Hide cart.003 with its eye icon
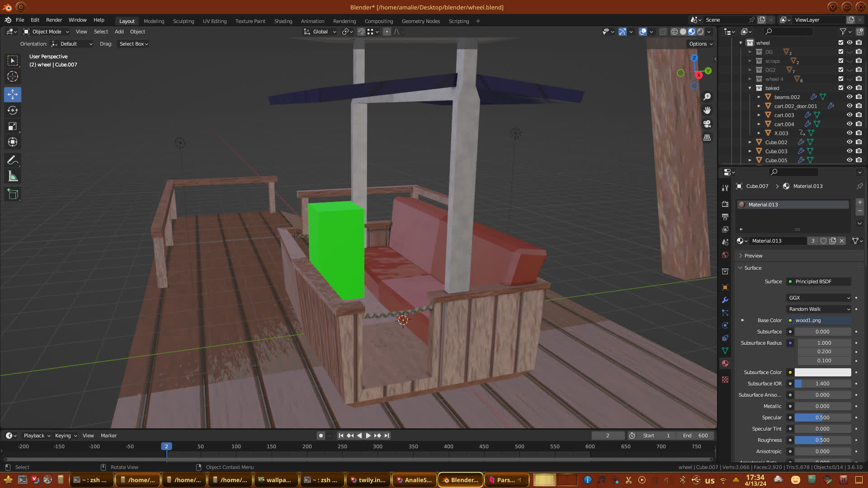The width and height of the screenshot is (868, 488). (849, 115)
